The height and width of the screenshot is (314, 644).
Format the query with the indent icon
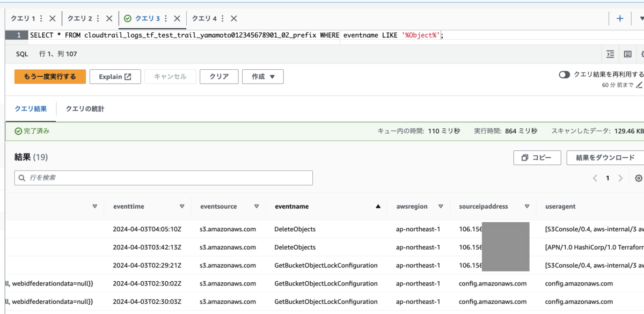(x=610, y=54)
